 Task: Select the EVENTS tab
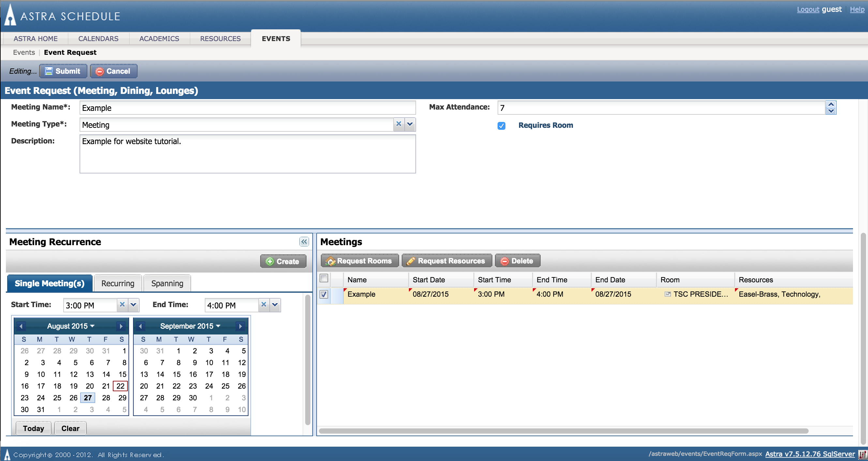[276, 38]
